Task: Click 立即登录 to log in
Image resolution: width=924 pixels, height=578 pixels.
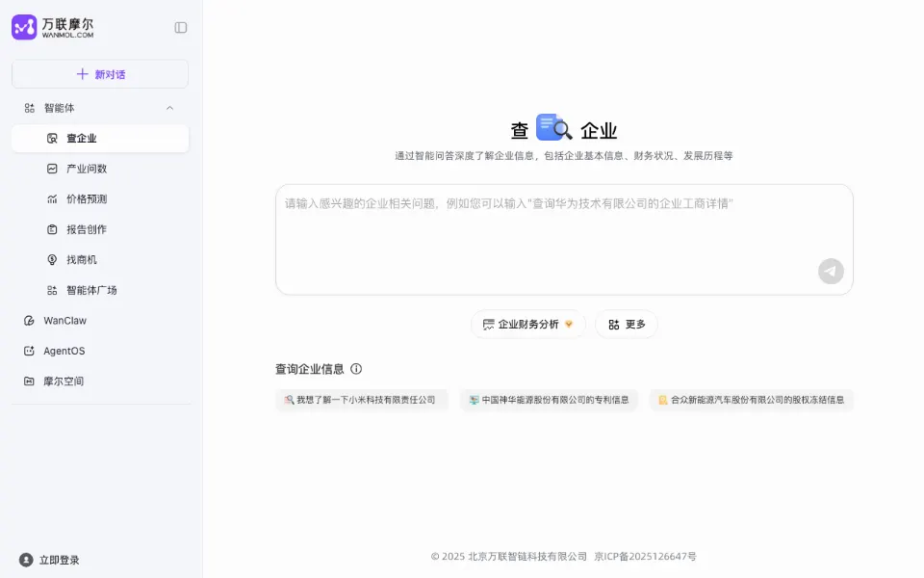Action: pos(59,560)
